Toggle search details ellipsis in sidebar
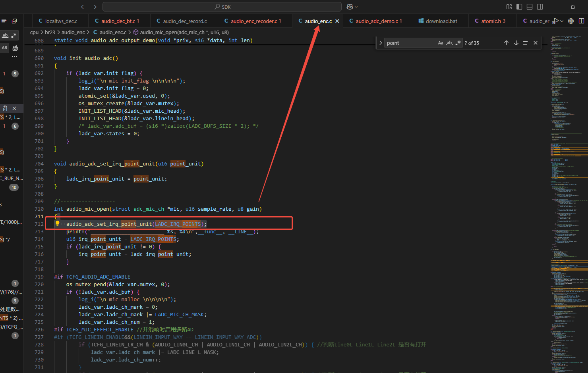588x373 pixels. (x=15, y=57)
